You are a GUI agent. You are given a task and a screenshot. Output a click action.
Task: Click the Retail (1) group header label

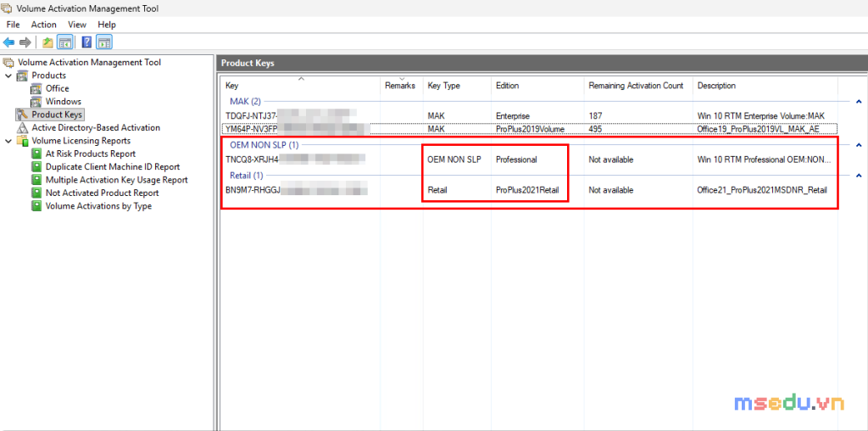pos(248,176)
